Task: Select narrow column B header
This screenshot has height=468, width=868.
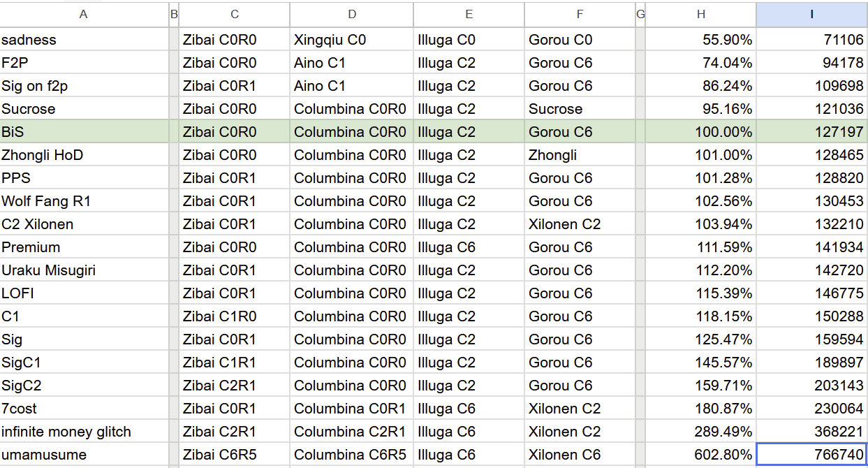Action: pyautogui.click(x=174, y=14)
